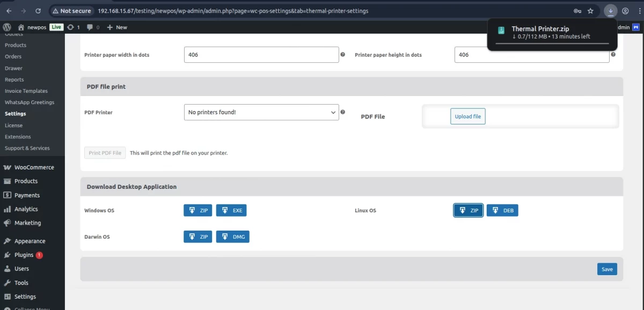Click the disabled Print PDF File button
644x310 pixels.
point(105,153)
